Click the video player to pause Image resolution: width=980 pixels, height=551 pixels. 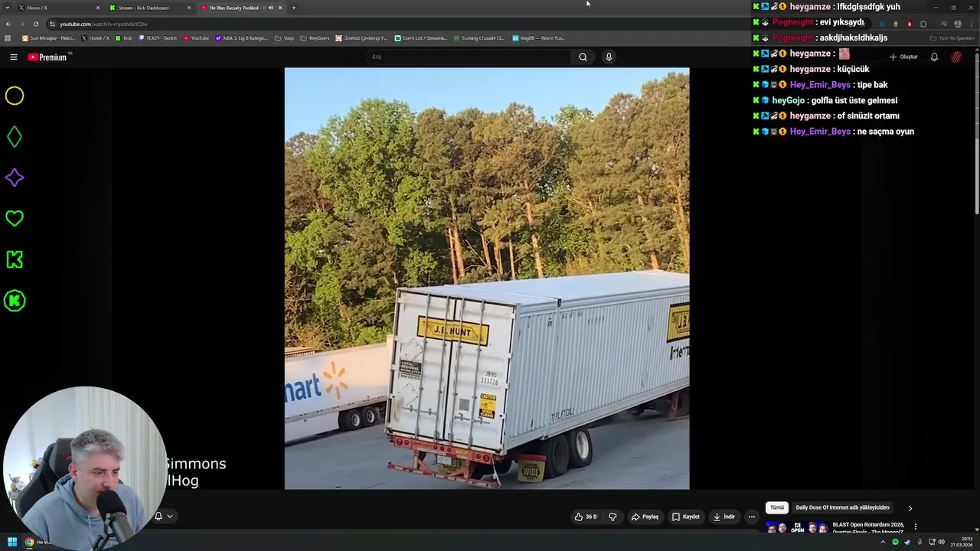click(x=487, y=279)
